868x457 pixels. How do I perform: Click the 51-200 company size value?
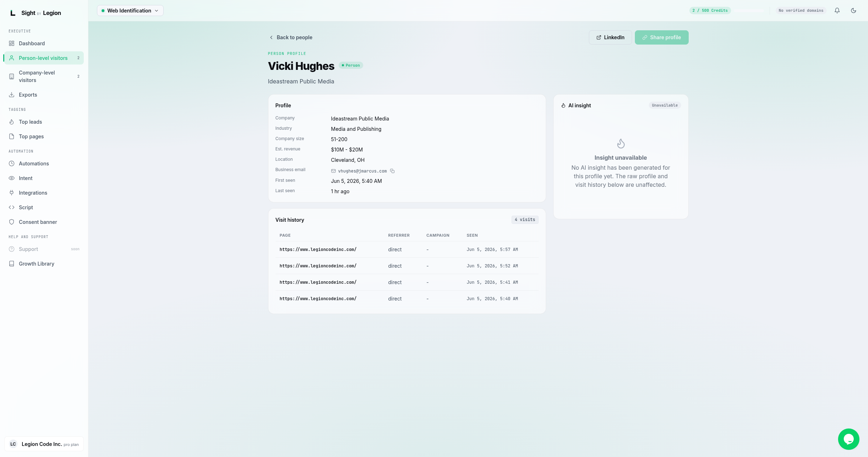[x=339, y=139]
